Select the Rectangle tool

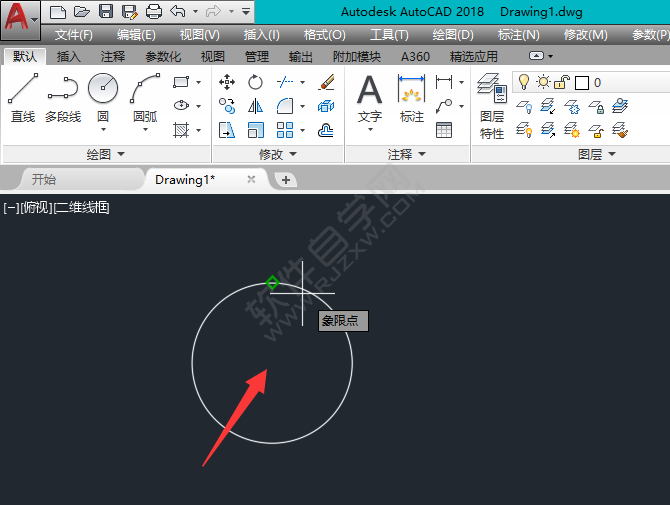pyautogui.click(x=181, y=82)
